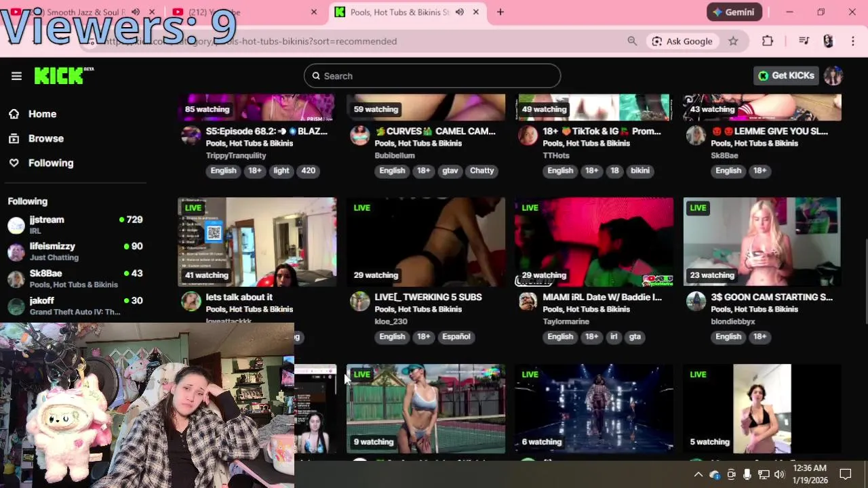
Task: Click TTHots channel avatar
Action: tap(528, 136)
